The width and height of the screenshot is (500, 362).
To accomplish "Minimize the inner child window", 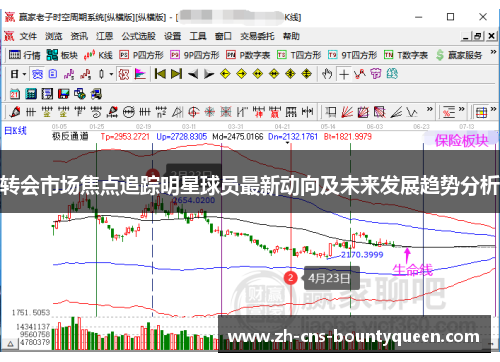I will [466, 36].
